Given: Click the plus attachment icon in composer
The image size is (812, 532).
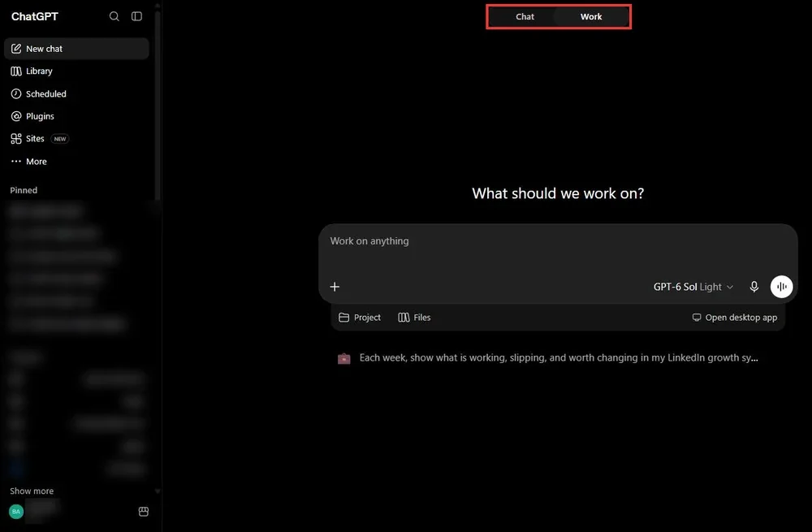Looking at the screenshot, I should (x=335, y=287).
